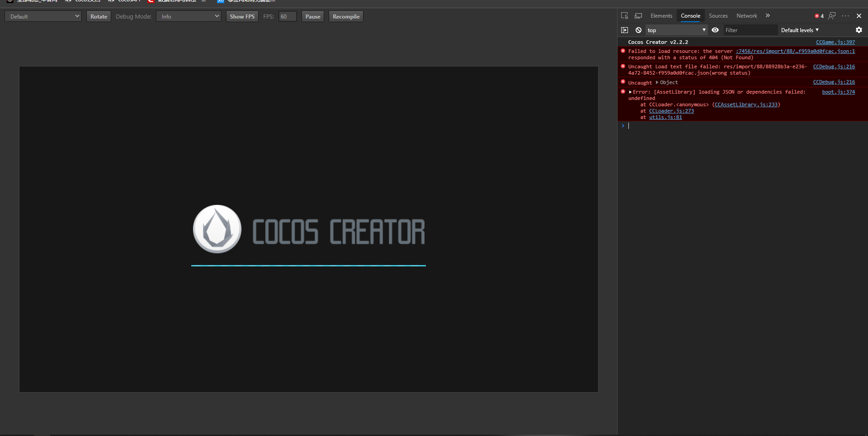Open CCDebug.js:216 link beside Load text failed
868x436 pixels.
[x=834, y=66]
